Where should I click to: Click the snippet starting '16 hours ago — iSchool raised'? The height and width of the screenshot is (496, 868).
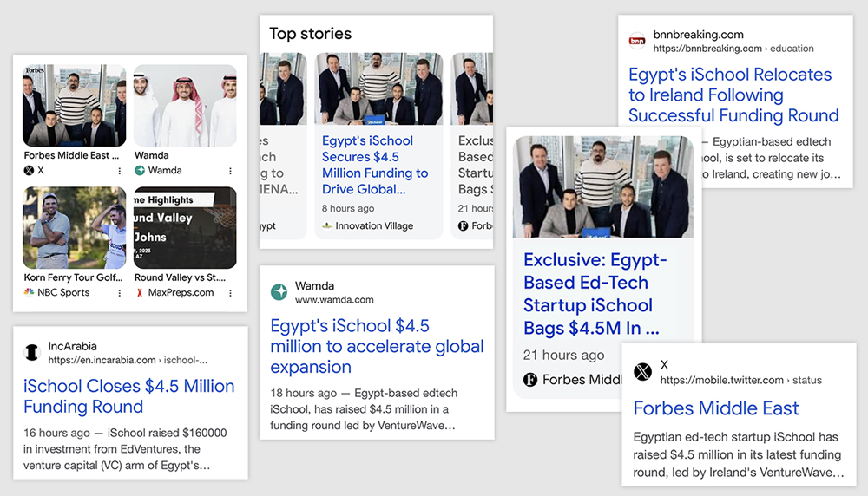[125, 449]
